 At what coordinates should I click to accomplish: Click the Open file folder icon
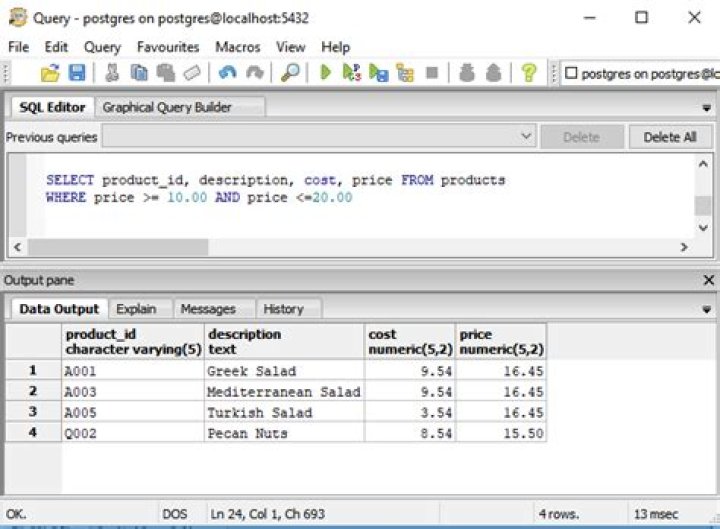pyautogui.click(x=50, y=73)
